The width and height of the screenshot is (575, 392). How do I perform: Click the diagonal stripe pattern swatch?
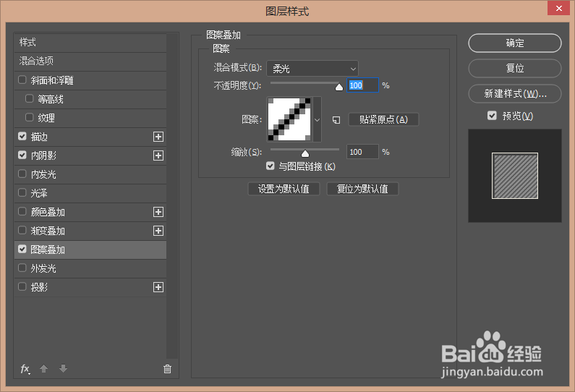coord(289,119)
